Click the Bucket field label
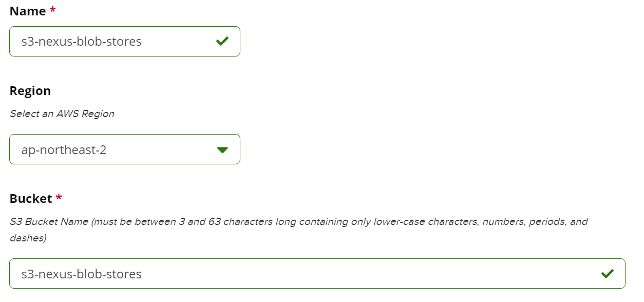The image size is (644, 302). (31, 199)
